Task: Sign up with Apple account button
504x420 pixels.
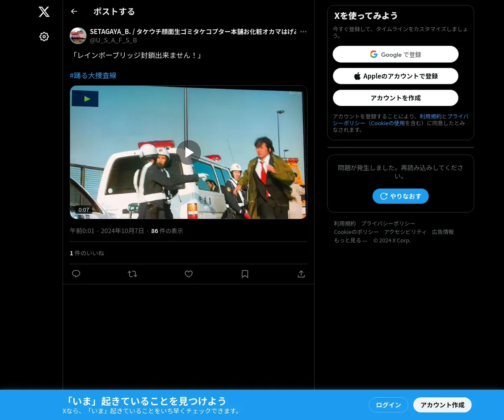Action: pos(396,76)
